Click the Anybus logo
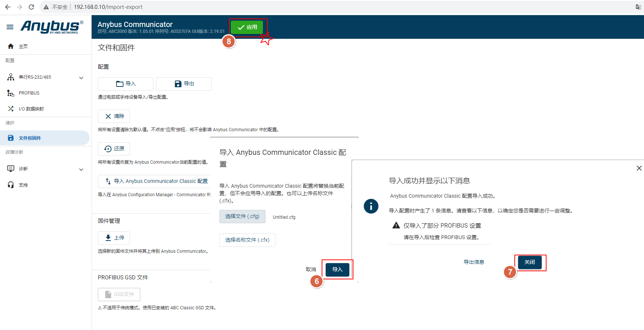644x330 pixels. (52, 27)
